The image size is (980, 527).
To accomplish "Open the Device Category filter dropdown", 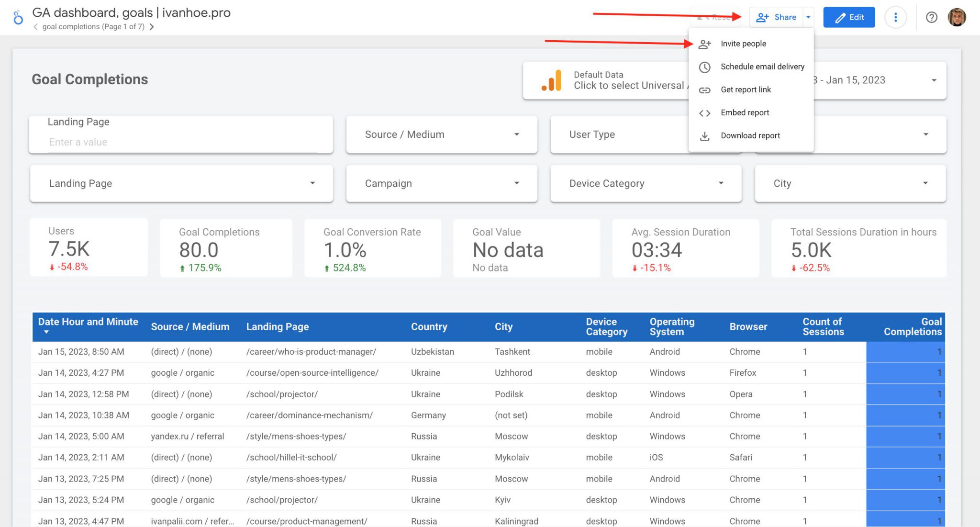I will (646, 183).
